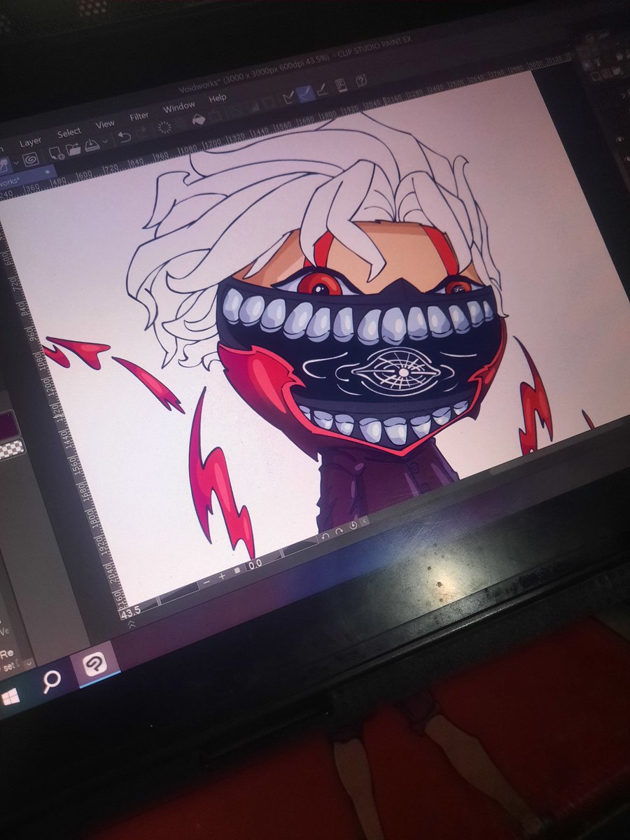Toggle Snap to Grid icon
This screenshot has height=840, width=630.
point(323,89)
